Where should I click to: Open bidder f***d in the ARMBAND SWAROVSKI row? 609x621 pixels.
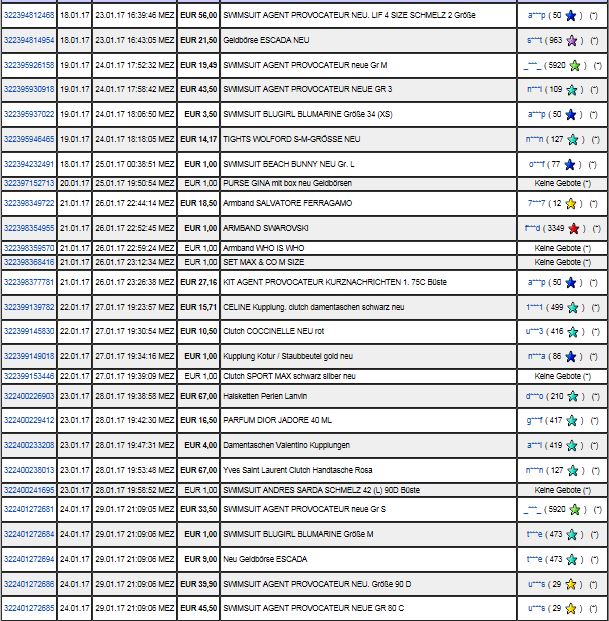click(x=532, y=228)
